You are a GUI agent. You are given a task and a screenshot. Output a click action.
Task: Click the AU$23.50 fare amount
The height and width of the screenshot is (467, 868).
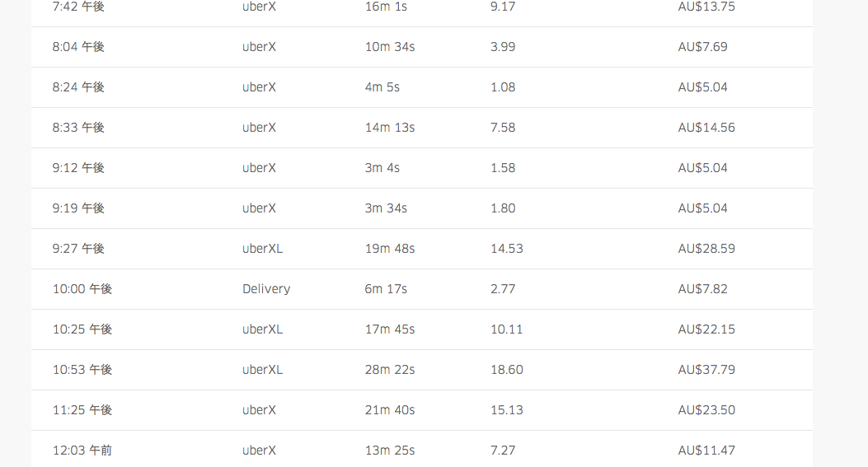706,410
